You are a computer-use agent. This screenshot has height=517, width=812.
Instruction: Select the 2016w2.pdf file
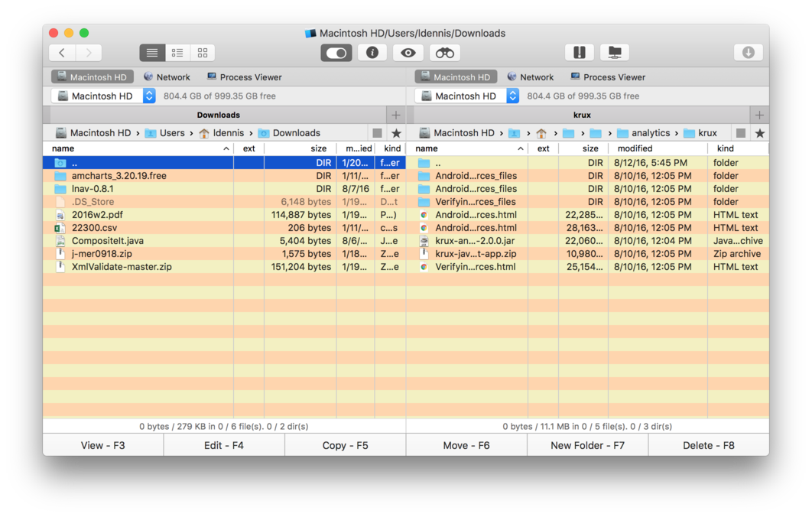(x=224, y=214)
